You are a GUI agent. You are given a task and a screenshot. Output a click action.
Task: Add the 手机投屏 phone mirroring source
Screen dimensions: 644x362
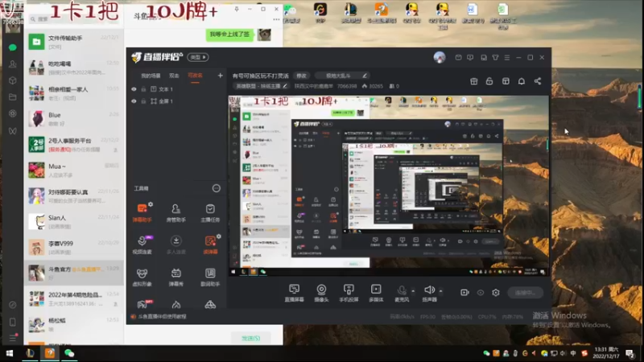pyautogui.click(x=349, y=293)
